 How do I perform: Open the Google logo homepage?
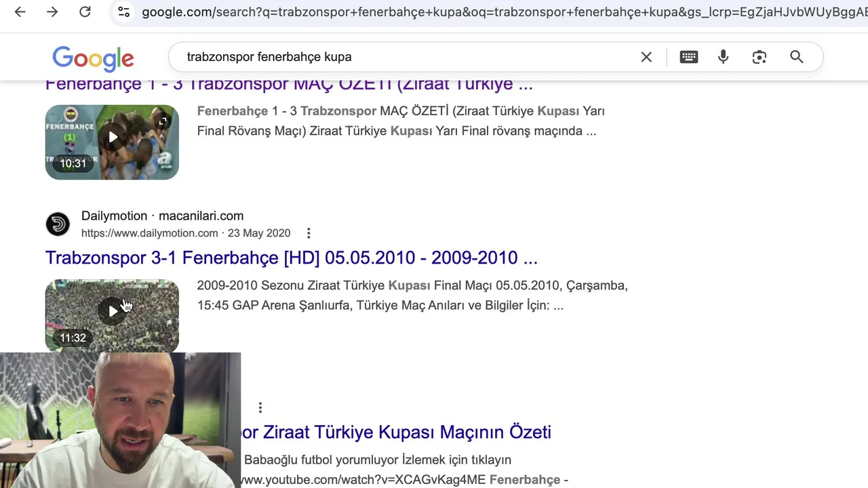[93, 58]
